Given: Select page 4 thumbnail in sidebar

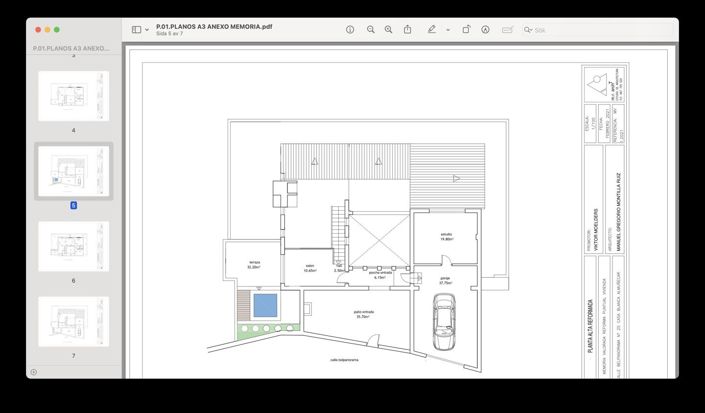Looking at the screenshot, I should click(x=73, y=96).
